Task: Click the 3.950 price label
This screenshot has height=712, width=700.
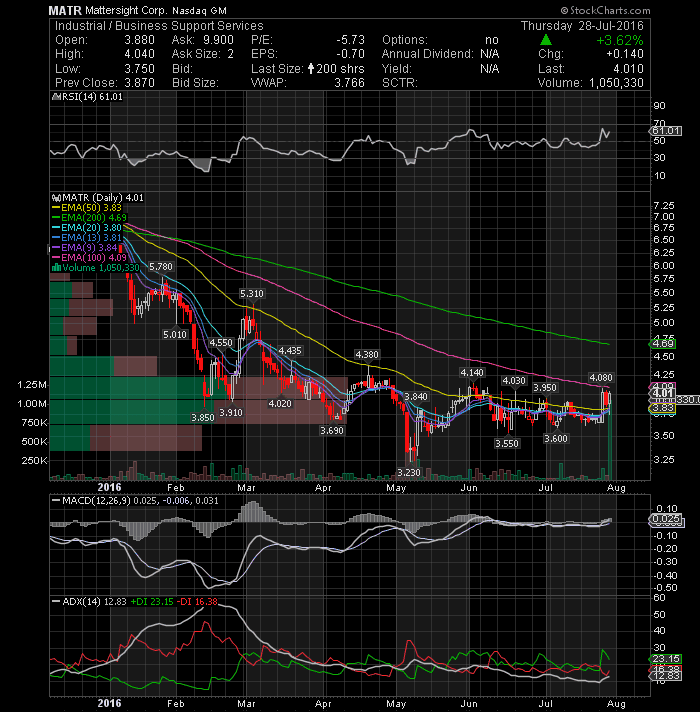Action: (x=545, y=388)
